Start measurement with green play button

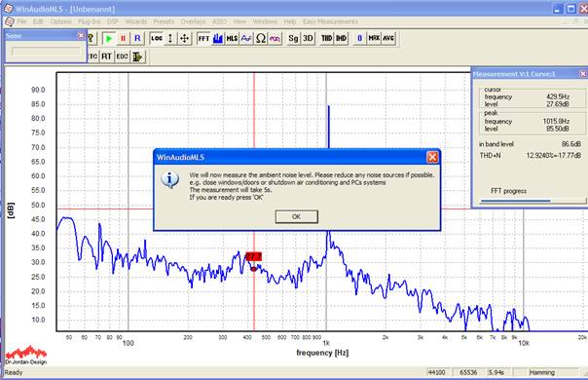(x=109, y=38)
